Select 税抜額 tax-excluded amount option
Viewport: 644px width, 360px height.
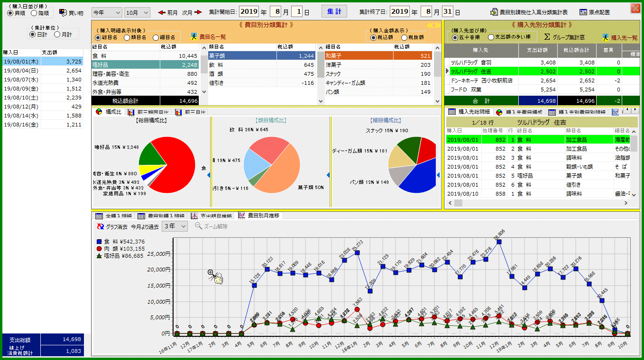click(x=405, y=37)
